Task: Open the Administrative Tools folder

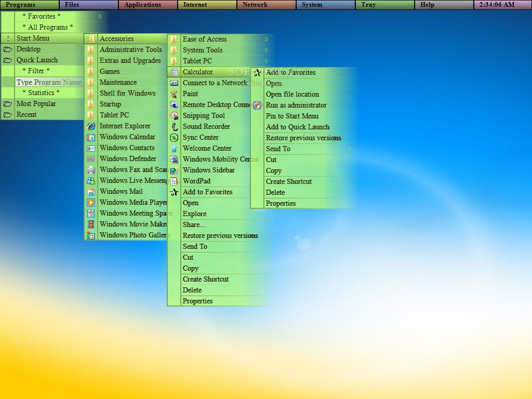Action: (126, 49)
